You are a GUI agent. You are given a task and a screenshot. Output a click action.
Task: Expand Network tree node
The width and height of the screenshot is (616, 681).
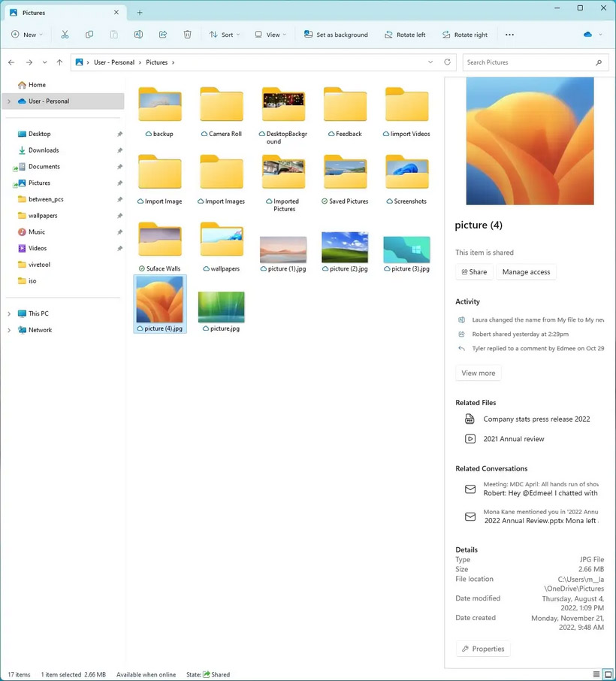click(x=9, y=330)
